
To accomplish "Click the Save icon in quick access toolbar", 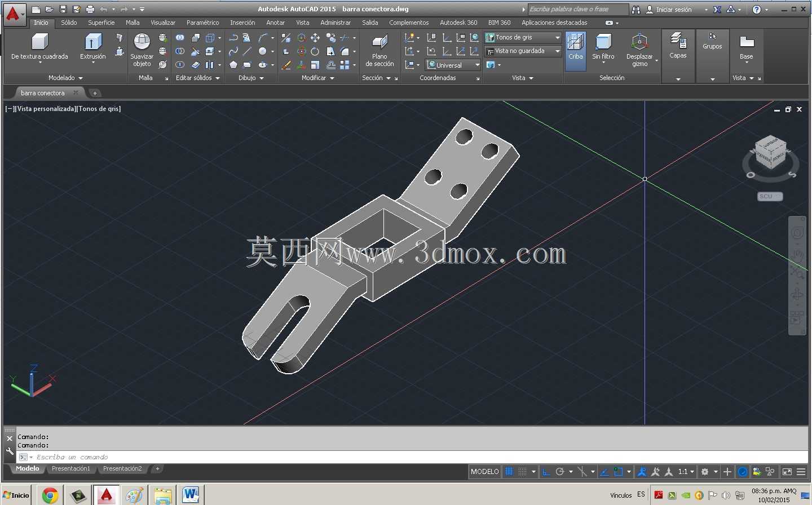I will [63, 9].
